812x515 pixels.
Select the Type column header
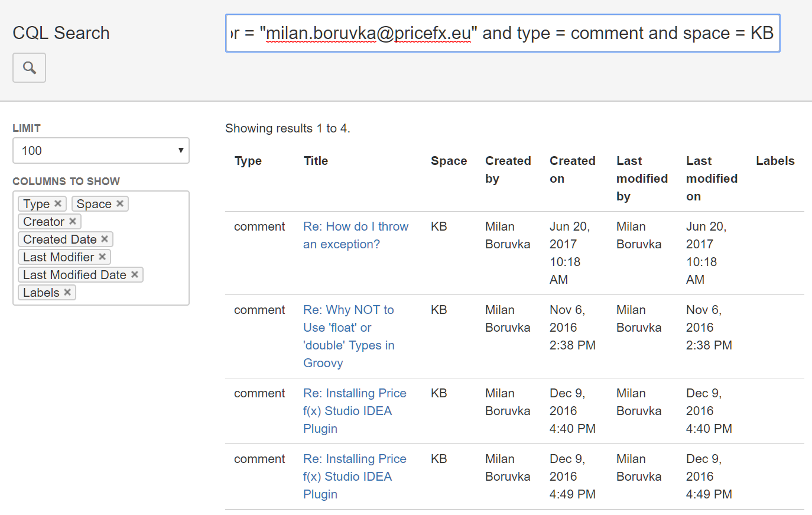pyautogui.click(x=248, y=160)
